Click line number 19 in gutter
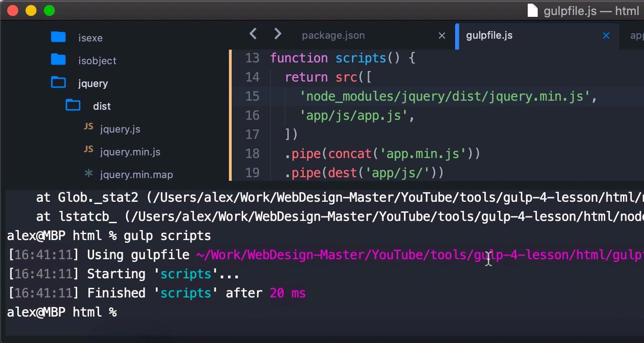The height and width of the screenshot is (343, 644). [252, 173]
